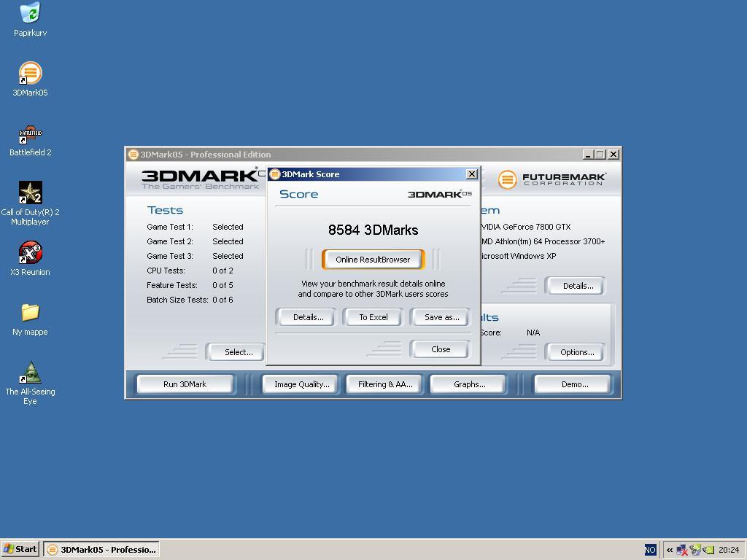Image resolution: width=747 pixels, height=560 pixels.
Task: Click the Game Test 3: label
Action: click(169, 256)
